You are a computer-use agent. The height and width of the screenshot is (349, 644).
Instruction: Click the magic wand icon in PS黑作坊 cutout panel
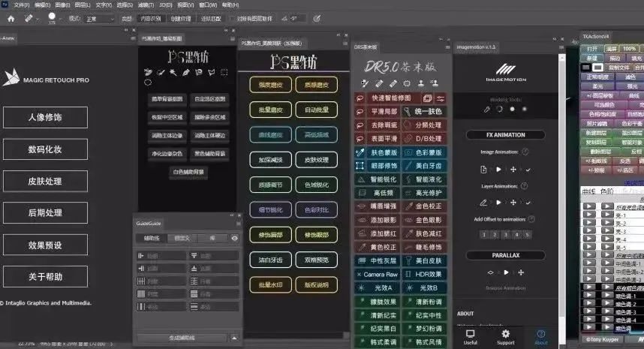[173, 72]
